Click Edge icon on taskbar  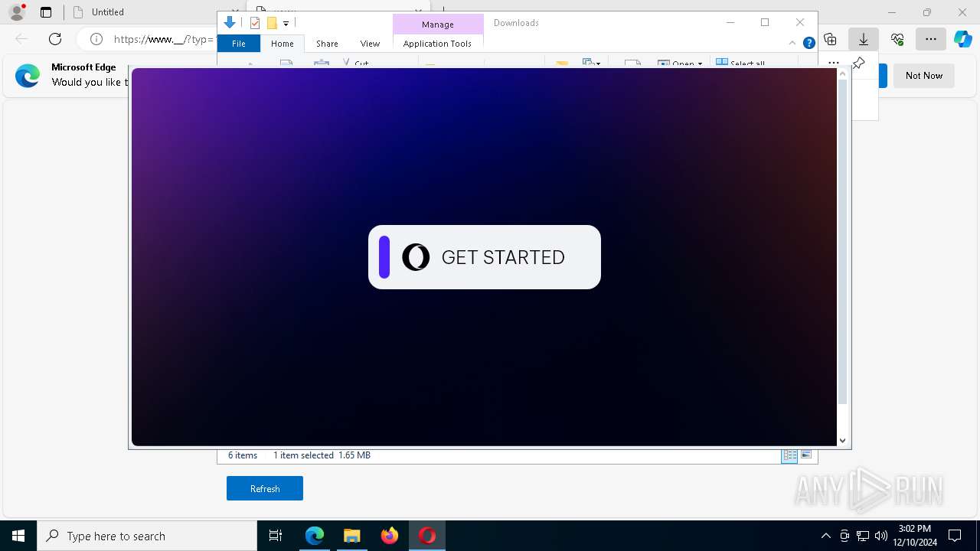(315, 536)
